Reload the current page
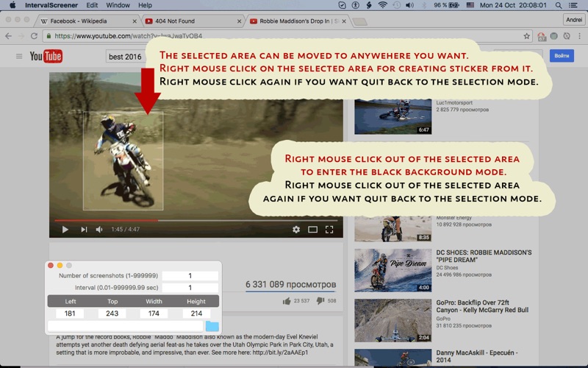Viewport: 588px width, 368px height. (34, 36)
